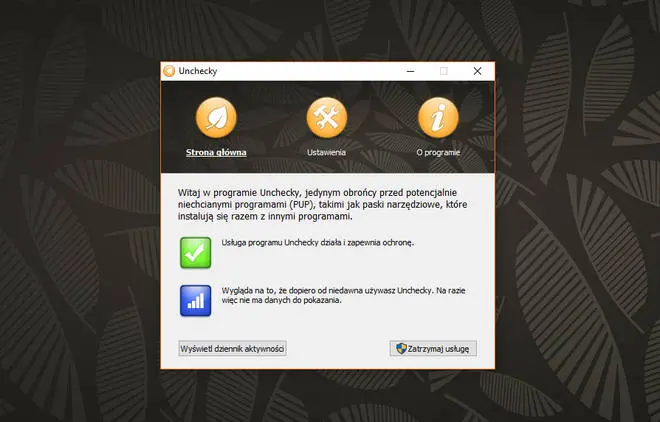Click the 'Witaj w programie Unchecky' paragraph
Image resolution: width=660 pixels, height=422 pixels.
pos(322,204)
